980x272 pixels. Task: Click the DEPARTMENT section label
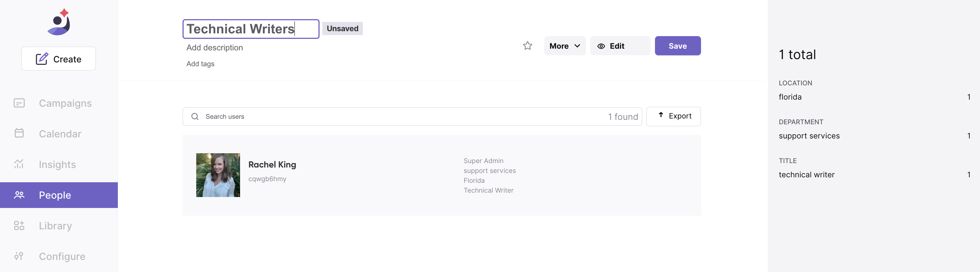(801, 122)
